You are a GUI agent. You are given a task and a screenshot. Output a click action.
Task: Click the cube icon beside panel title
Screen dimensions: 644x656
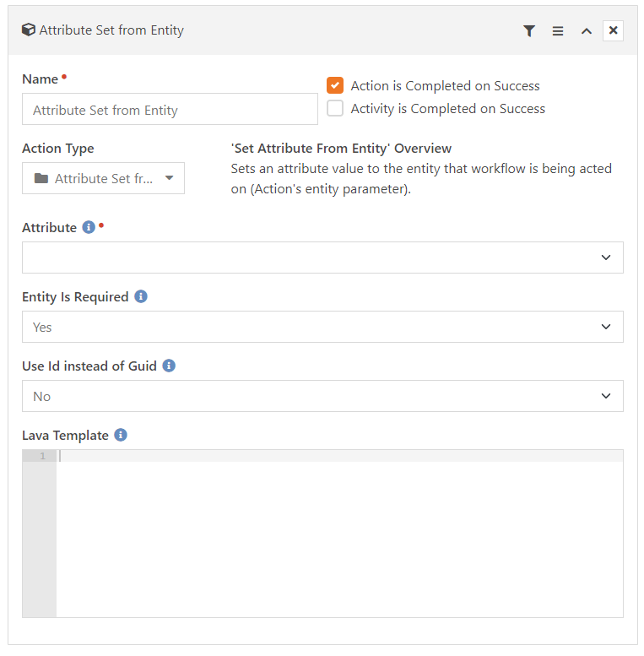(x=29, y=30)
